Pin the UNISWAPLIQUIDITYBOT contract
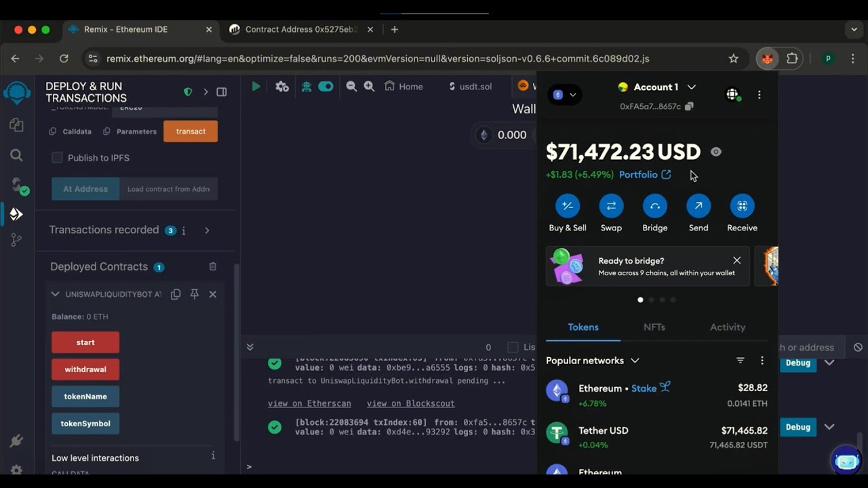The width and height of the screenshot is (868, 488). pos(195,294)
